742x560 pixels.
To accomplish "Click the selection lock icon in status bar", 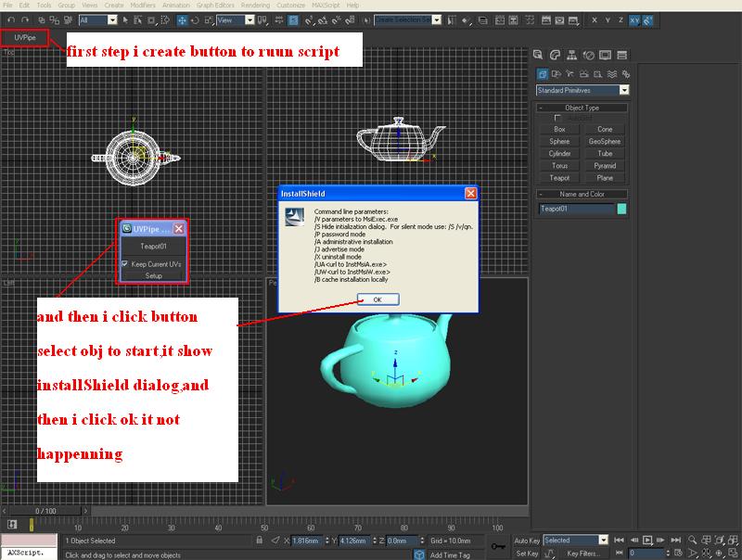I will click(260, 541).
